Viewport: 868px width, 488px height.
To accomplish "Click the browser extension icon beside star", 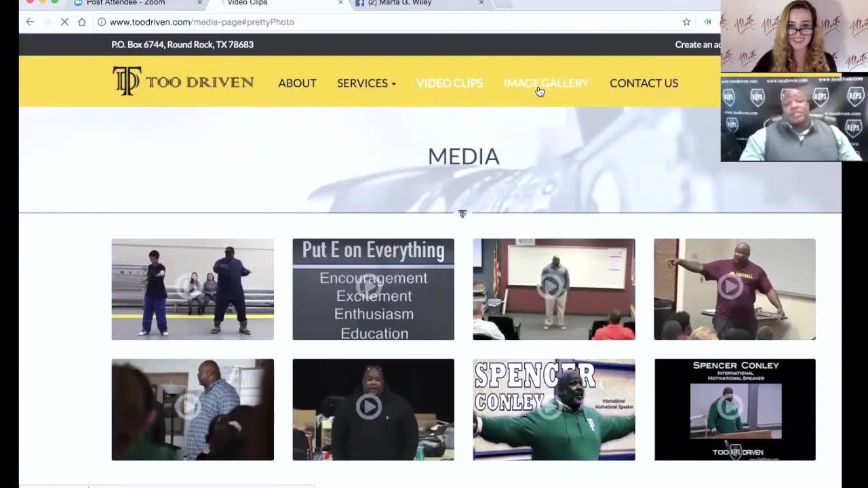I will point(707,22).
